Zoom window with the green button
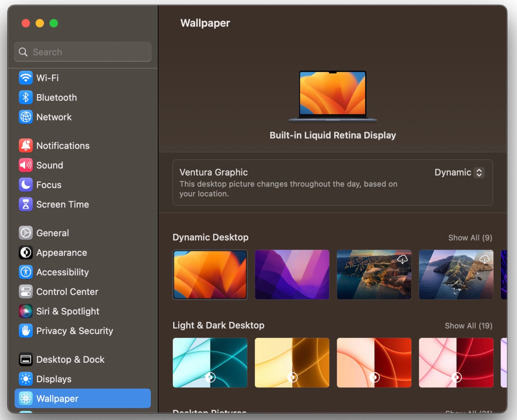This screenshot has width=517, height=420. pos(54,23)
